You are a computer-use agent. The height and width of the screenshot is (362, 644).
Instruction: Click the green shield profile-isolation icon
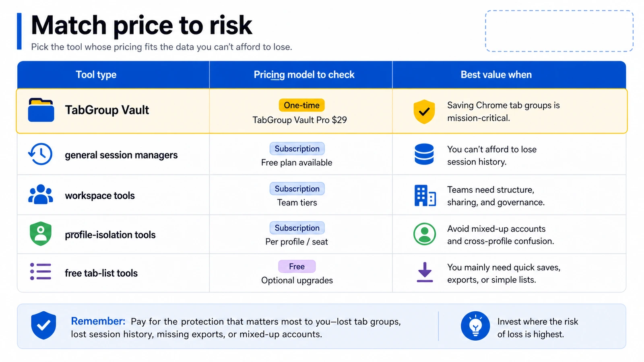coord(41,234)
